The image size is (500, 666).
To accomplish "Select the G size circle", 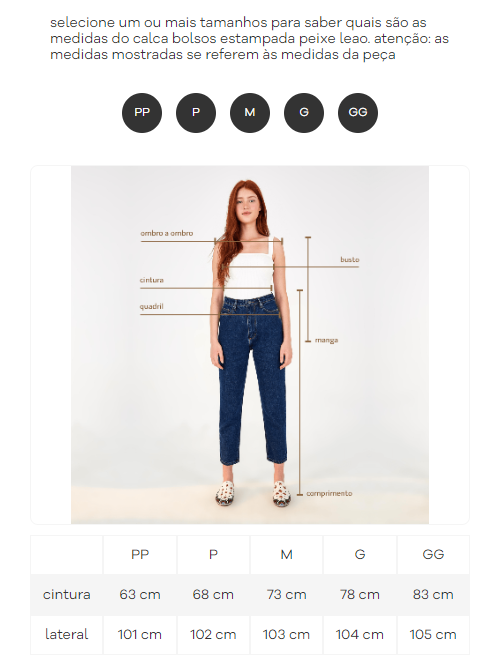I will click(x=304, y=113).
